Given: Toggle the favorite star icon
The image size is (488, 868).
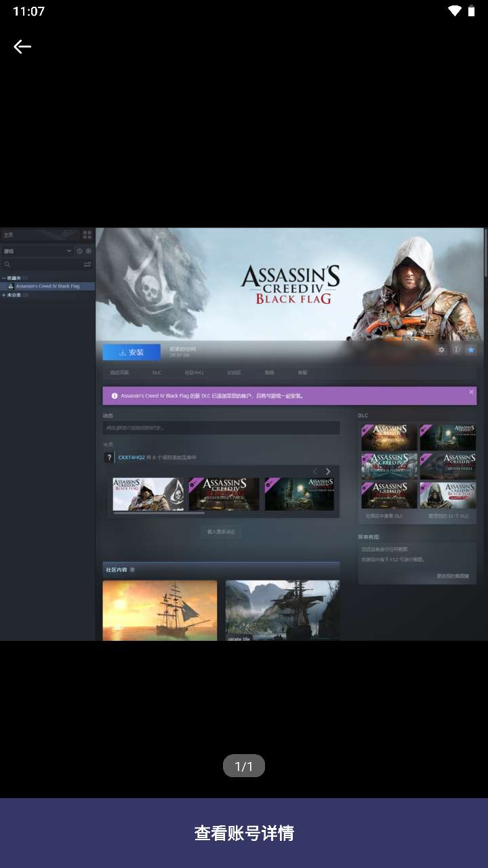Looking at the screenshot, I should point(471,350).
